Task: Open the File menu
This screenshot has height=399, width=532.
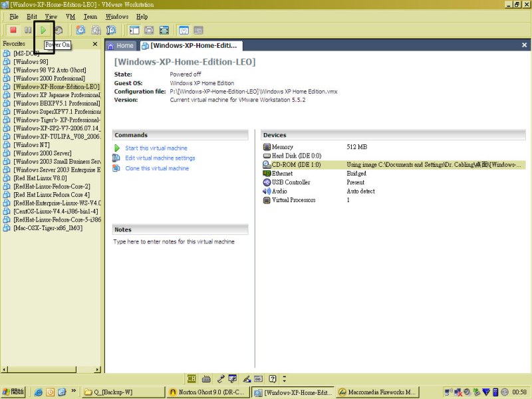Action: click(14, 17)
